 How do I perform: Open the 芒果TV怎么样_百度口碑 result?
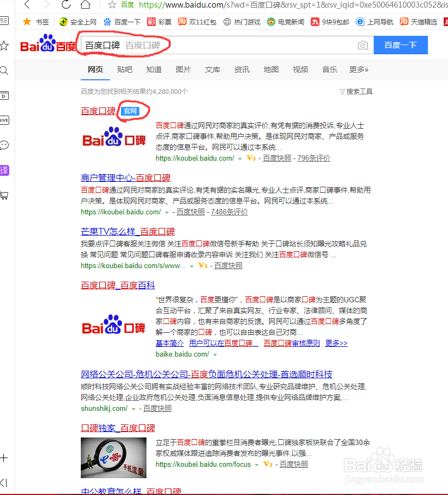[x=128, y=231]
